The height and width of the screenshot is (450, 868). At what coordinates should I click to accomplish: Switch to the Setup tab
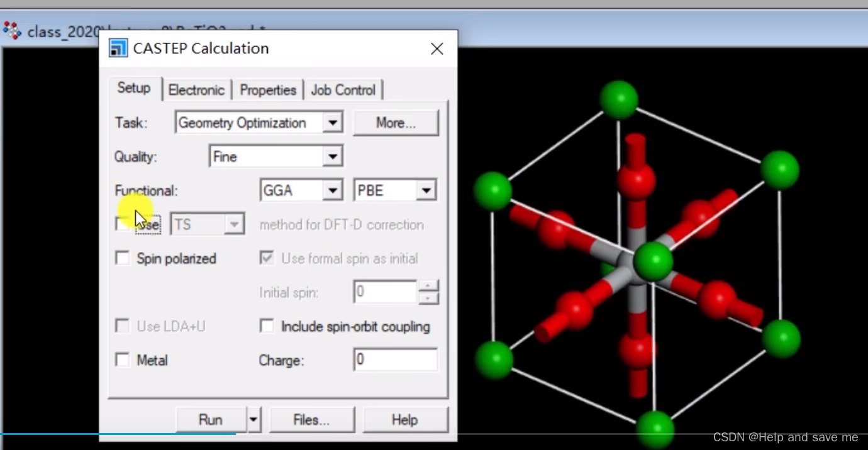(x=134, y=88)
